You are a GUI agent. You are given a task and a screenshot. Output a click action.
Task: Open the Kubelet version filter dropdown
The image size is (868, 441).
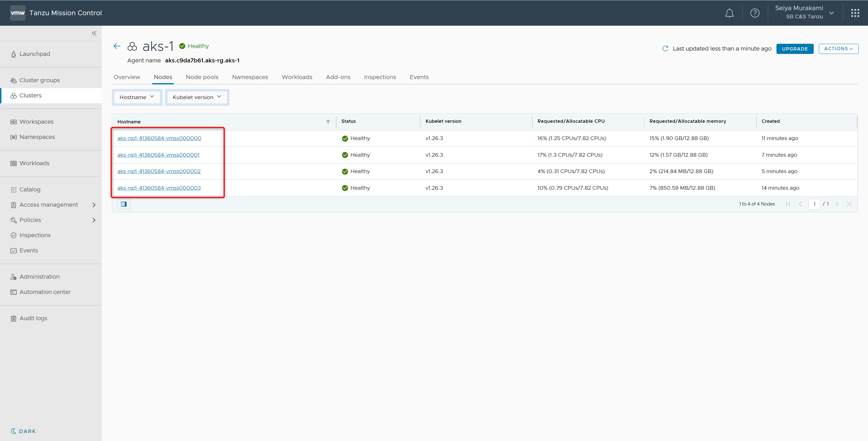[x=197, y=97]
